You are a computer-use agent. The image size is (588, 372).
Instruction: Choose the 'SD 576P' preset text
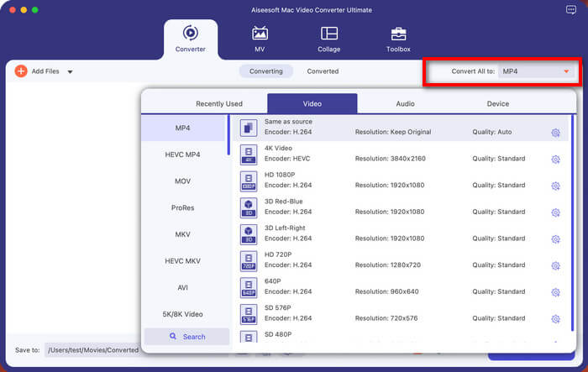click(277, 308)
